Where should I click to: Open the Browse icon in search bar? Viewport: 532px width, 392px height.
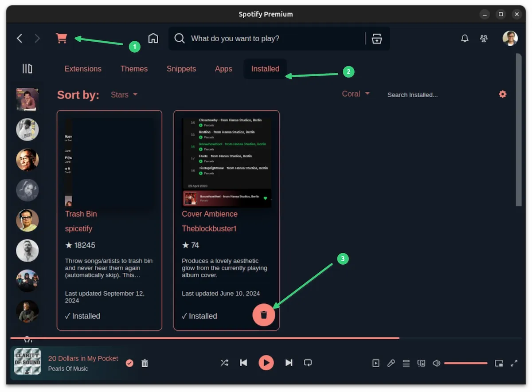(x=376, y=39)
